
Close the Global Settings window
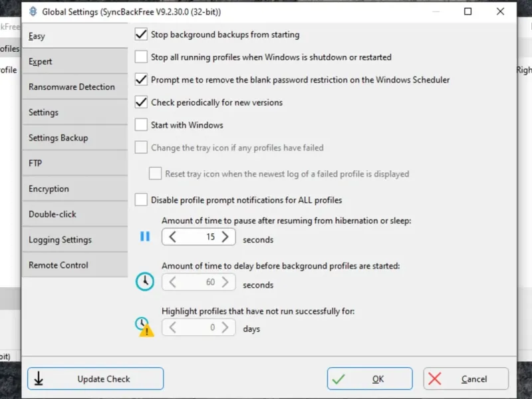(x=500, y=11)
